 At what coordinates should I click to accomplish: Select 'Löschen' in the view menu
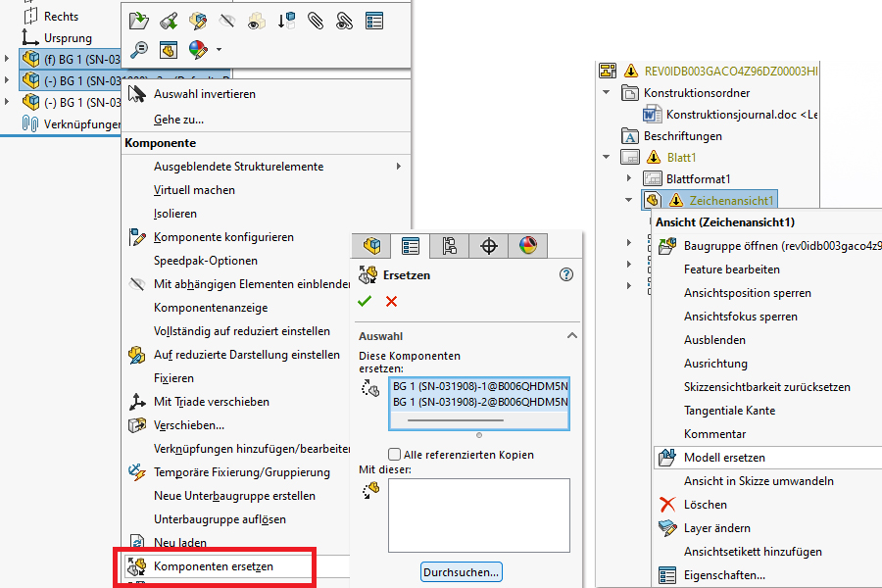point(705,505)
